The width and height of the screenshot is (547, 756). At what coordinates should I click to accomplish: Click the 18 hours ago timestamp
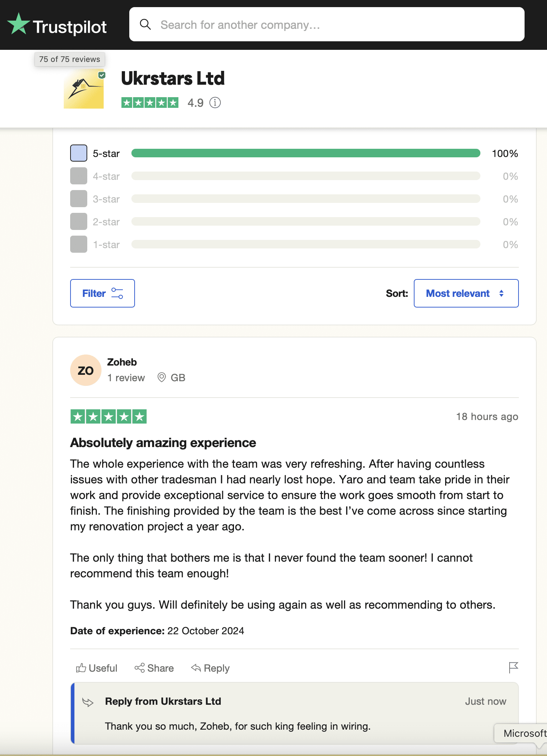(x=487, y=417)
